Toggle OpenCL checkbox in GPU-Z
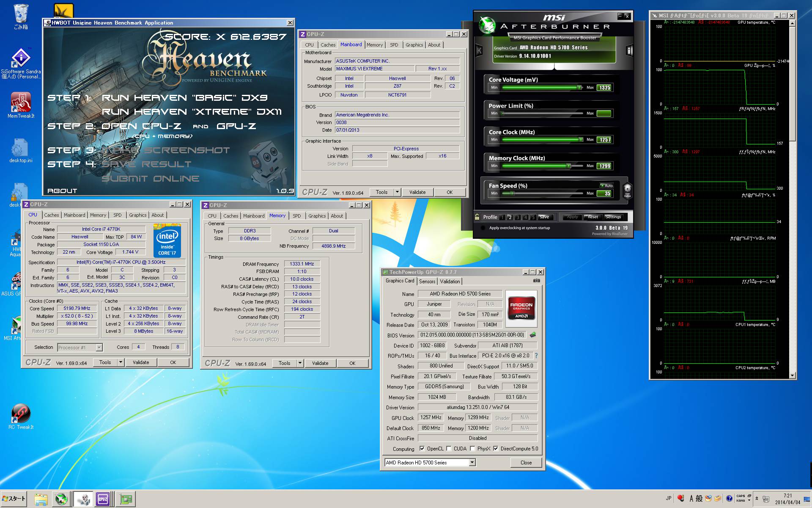 (x=422, y=449)
